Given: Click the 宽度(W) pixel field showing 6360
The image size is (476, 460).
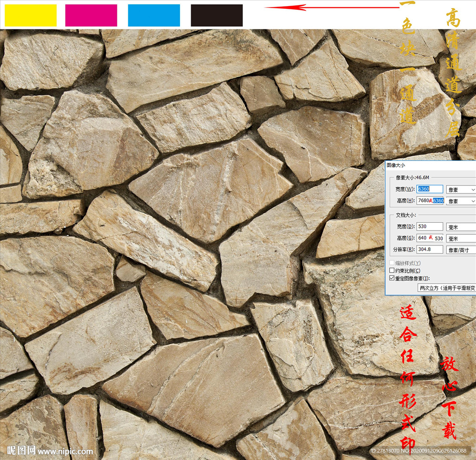Looking at the screenshot, I should (x=430, y=189).
